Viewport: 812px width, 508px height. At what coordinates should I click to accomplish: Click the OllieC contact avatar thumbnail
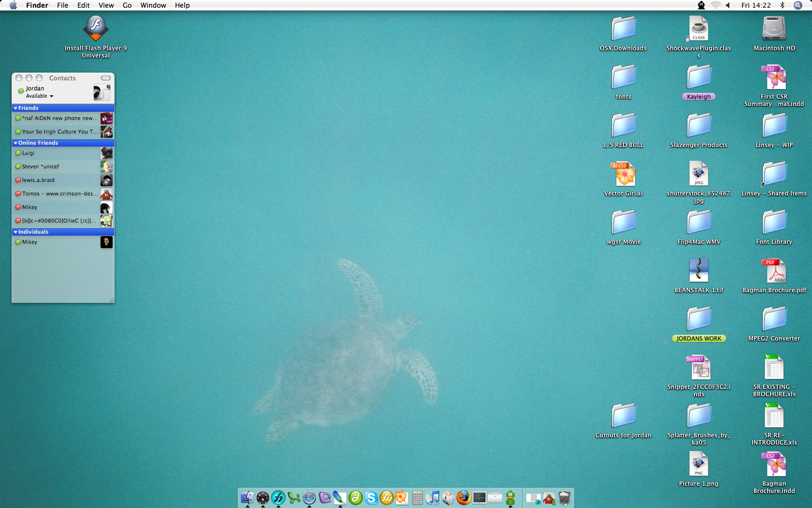coord(106,221)
